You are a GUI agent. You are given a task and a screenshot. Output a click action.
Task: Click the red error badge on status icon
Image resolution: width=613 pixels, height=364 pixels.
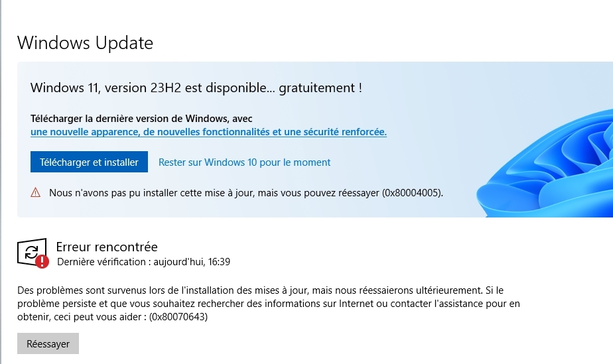(x=42, y=261)
